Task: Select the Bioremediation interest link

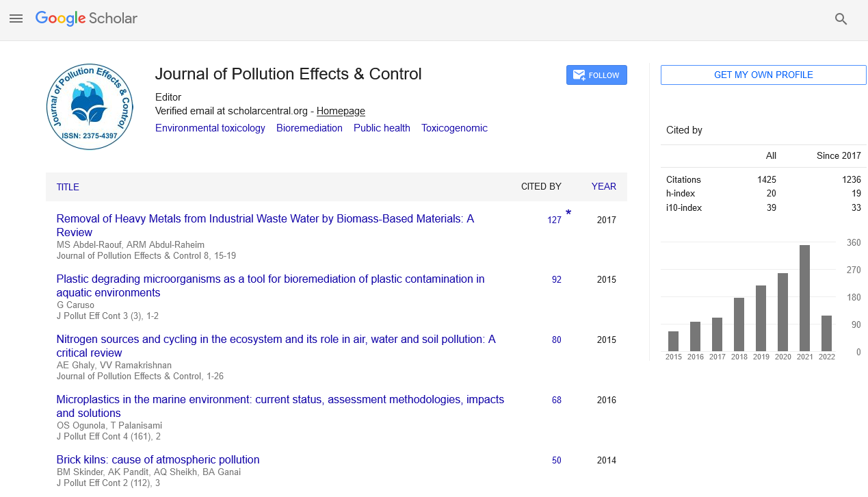Action: (309, 128)
